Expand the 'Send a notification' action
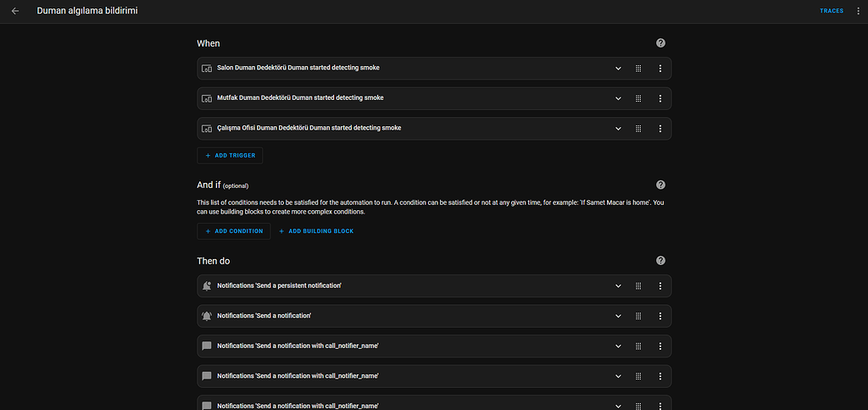The height and width of the screenshot is (410, 868). [x=618, y=316]
